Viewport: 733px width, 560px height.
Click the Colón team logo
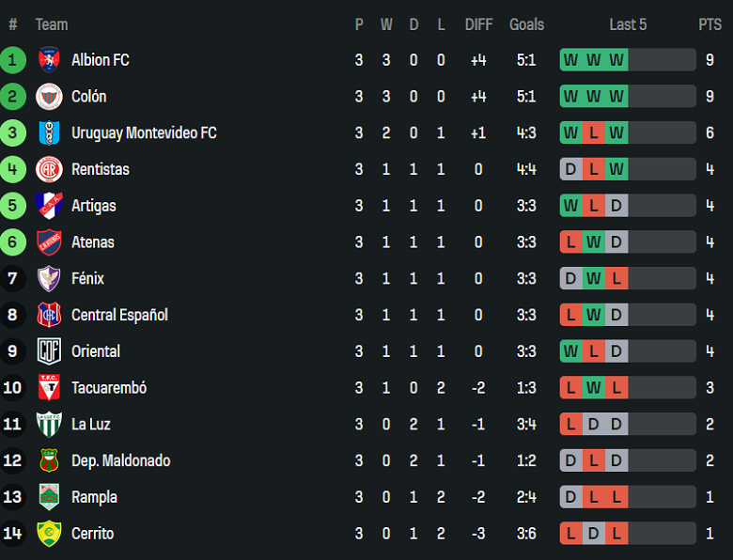click(49, 96)
